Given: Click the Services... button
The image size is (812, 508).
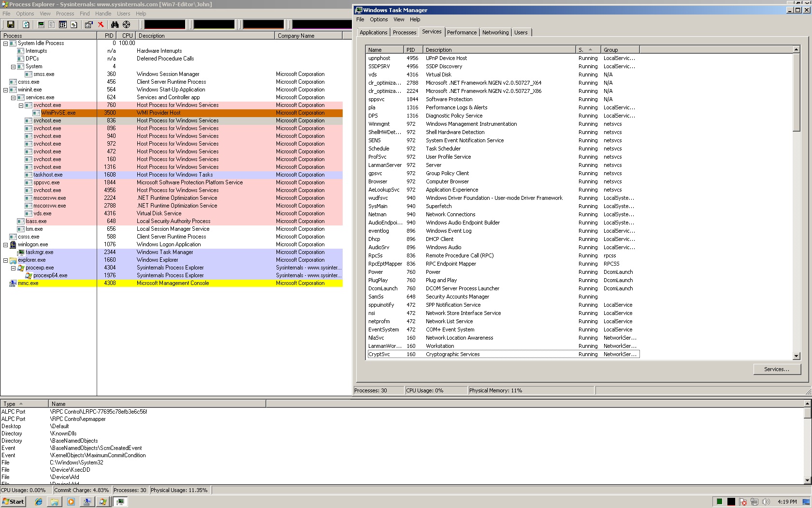Looking at the screenshot, I should pyautogui.click(x=776, y=369).
